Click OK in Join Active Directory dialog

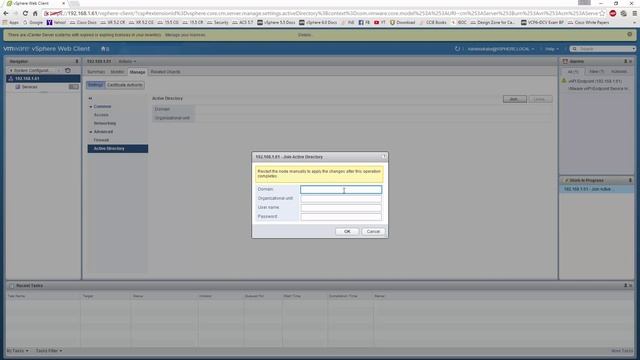click(x=347, y=231)
